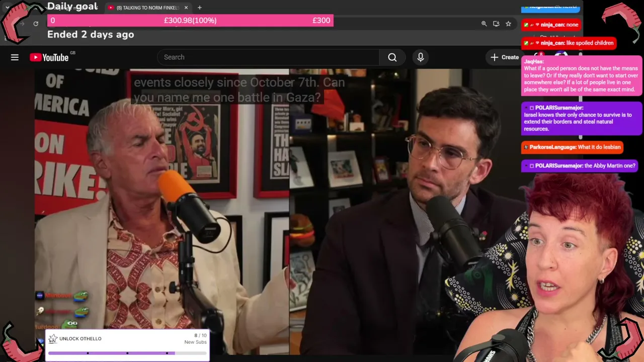The image size is (644, 362).
Task: Focus the YouTube Search field
Action: (x=268, y=57)
